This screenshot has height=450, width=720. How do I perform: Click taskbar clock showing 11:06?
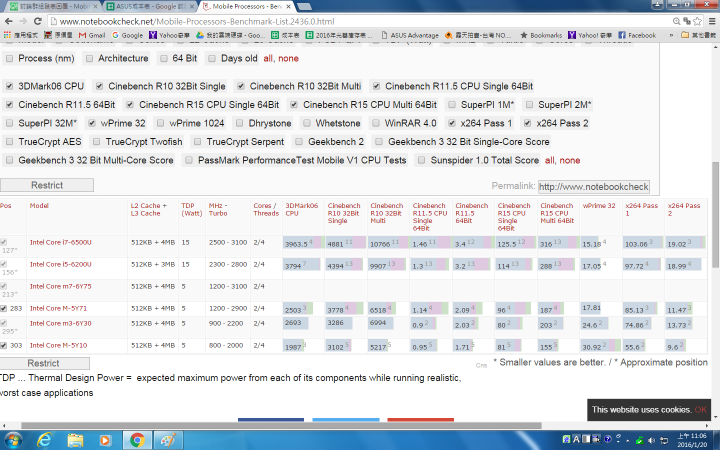[x=692, y=440]
